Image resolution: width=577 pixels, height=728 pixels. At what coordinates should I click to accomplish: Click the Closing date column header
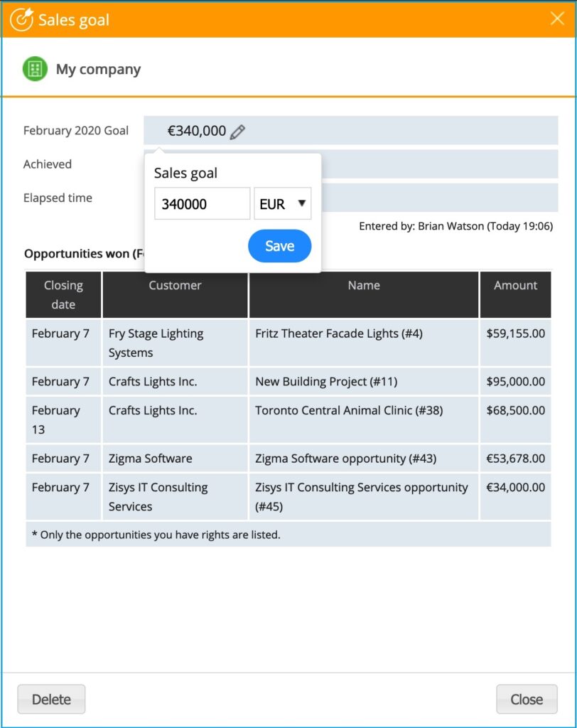coord(63,294)
